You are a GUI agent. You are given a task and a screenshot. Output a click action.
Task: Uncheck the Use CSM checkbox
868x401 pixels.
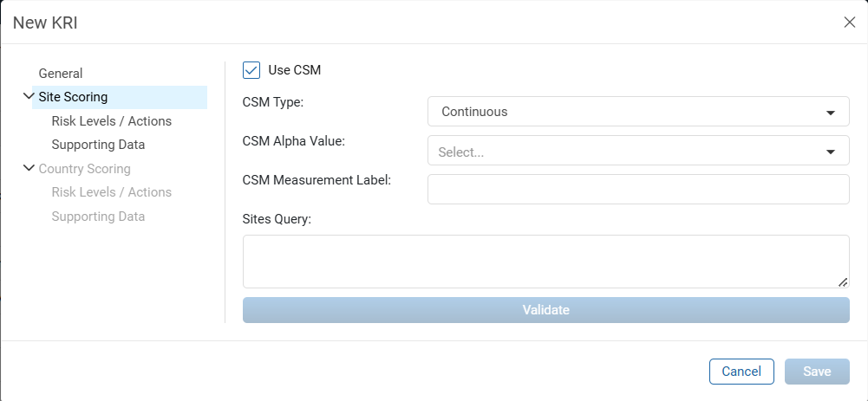(251, 70)
